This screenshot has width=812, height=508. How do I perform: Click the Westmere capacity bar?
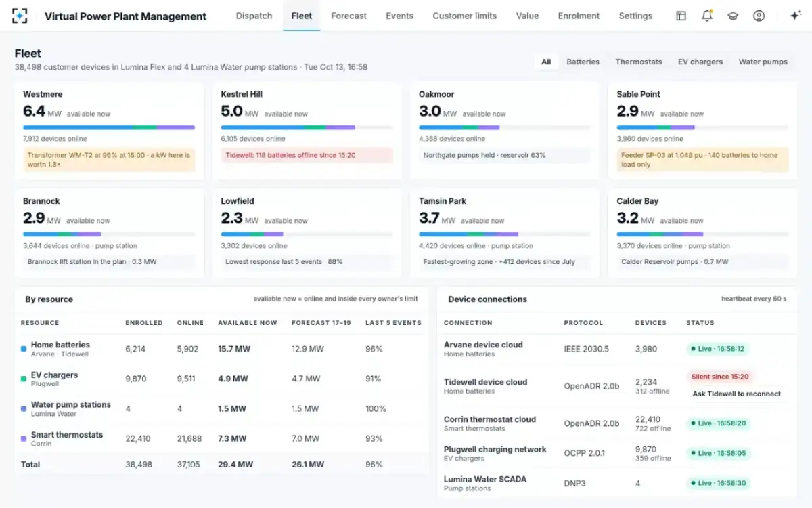click(x=109, y=127)
